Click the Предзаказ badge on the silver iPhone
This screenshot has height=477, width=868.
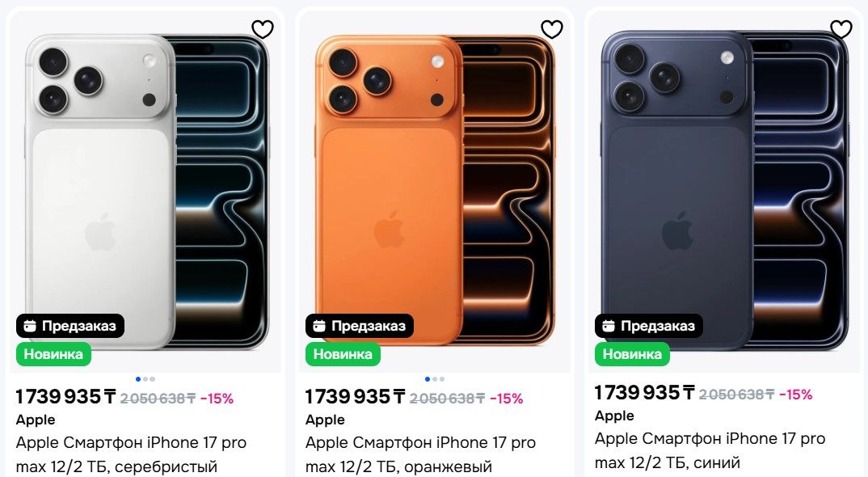coord(70,326)
